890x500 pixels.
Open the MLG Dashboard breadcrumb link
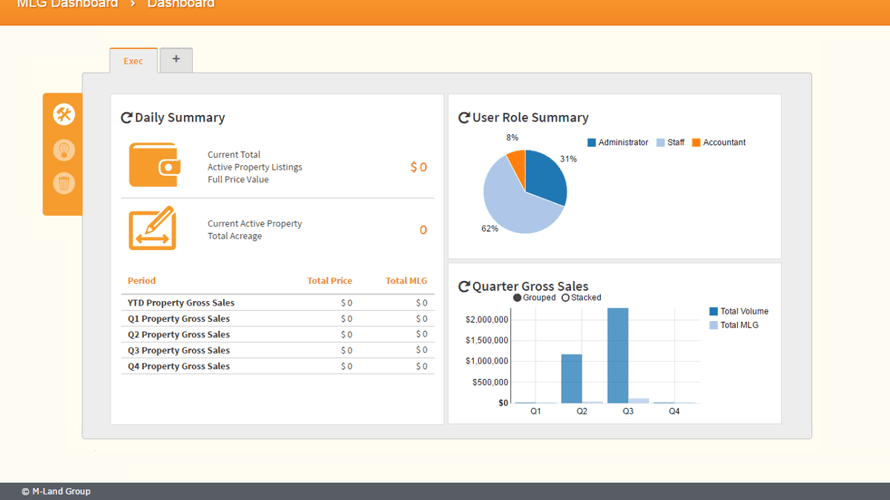pyautogui.click(x=68, y=4)
